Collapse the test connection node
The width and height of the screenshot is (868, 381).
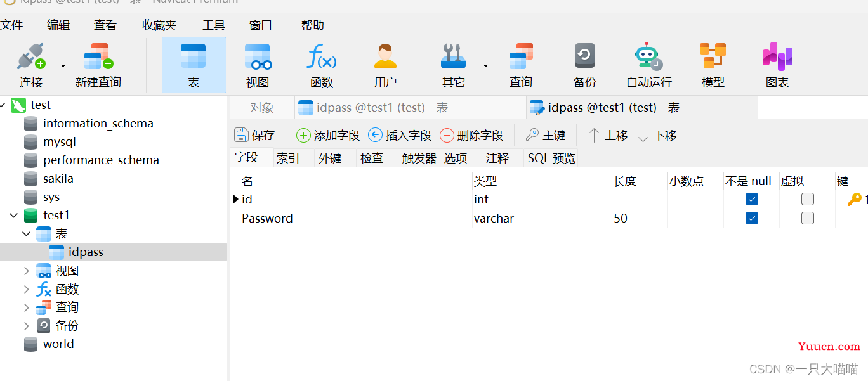tap(3, 105)
